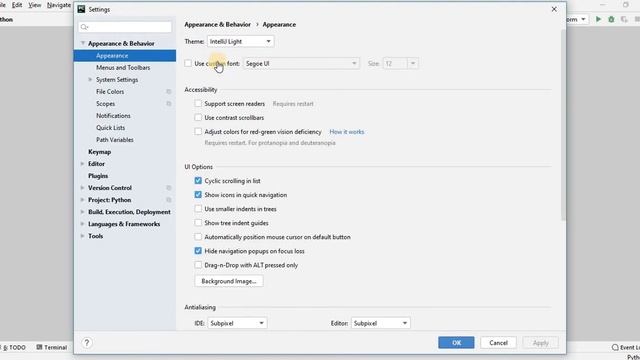Click the project-level icon beside File Colors
The height and width of the screenshot is (360, 640).
pos(169,92)
